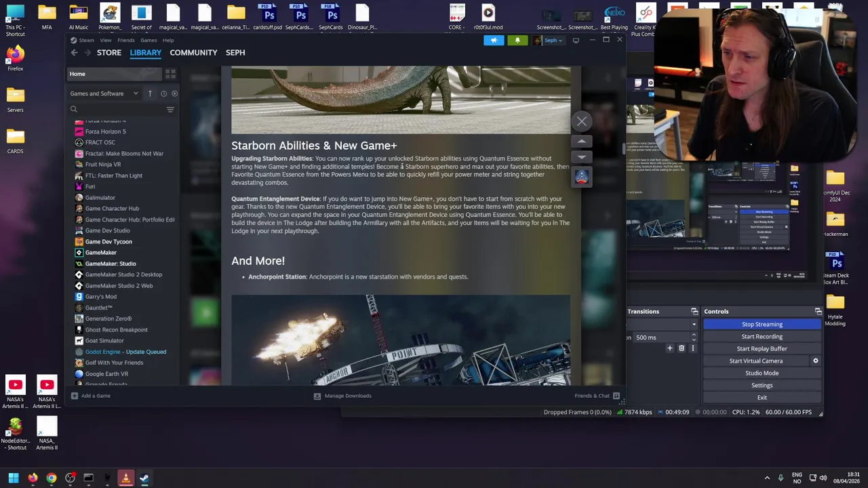This screenshot has height=488, width=868.
Task: Toggle library sort order arrow
Action: [150, 94]
